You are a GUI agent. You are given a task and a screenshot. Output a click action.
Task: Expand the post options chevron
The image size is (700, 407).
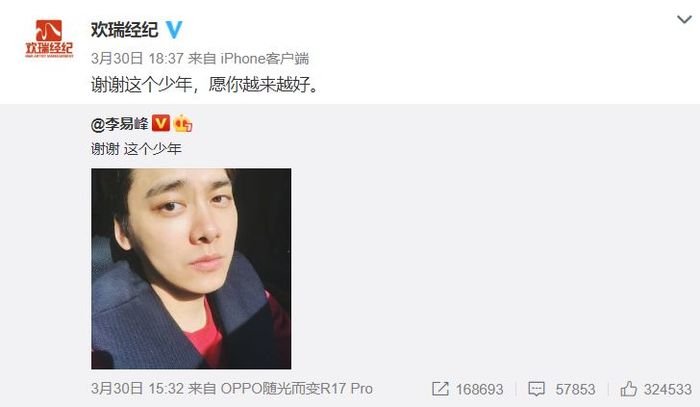[684, 19]
